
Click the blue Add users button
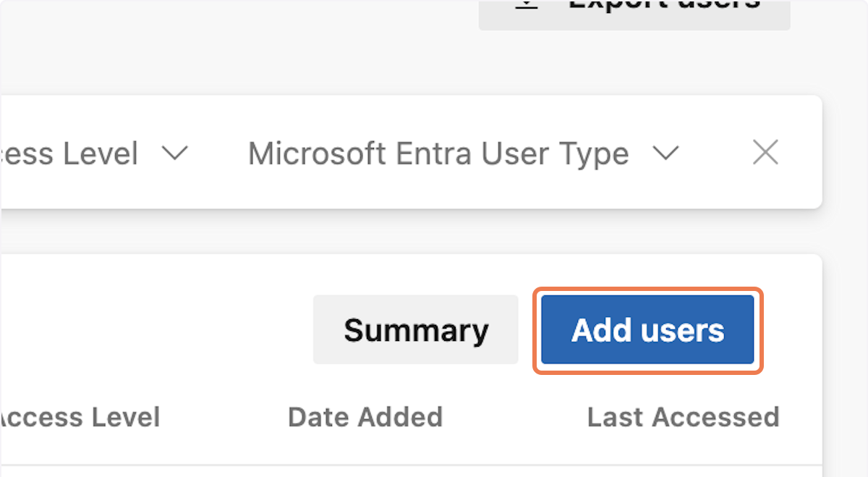coord(647,330)
